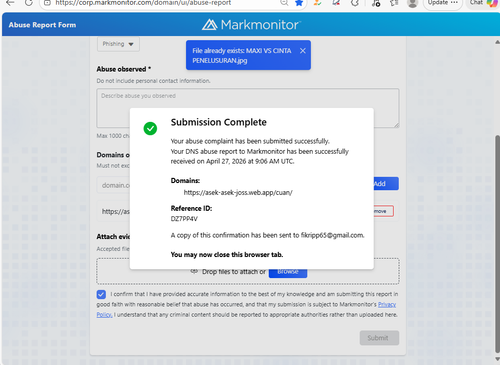Image resolution: width=500 pixels, height=365 pixels.
Task: Click the 'Describe abuse you observed' text area
Action: pyautogui.click(x=248, y=108)
